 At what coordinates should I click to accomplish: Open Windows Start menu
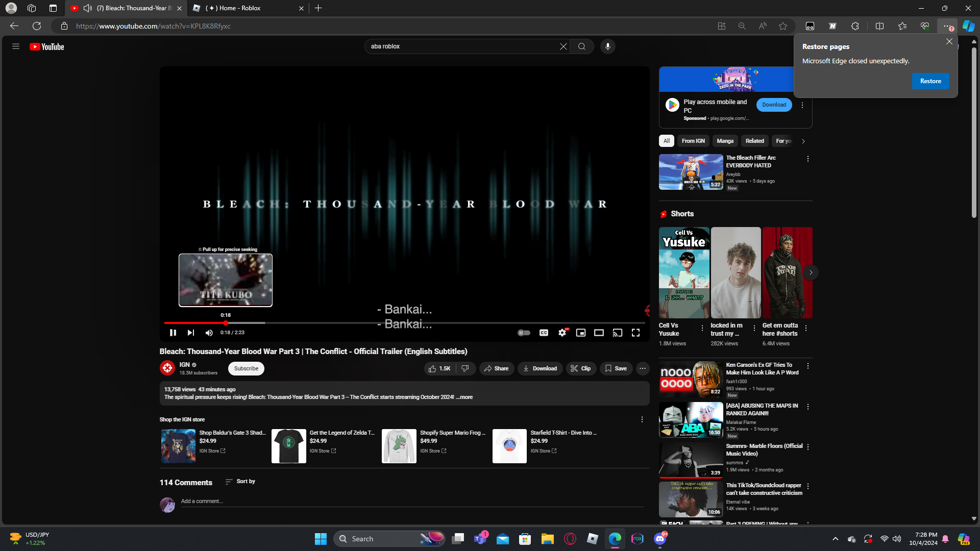tap(321, 539)
